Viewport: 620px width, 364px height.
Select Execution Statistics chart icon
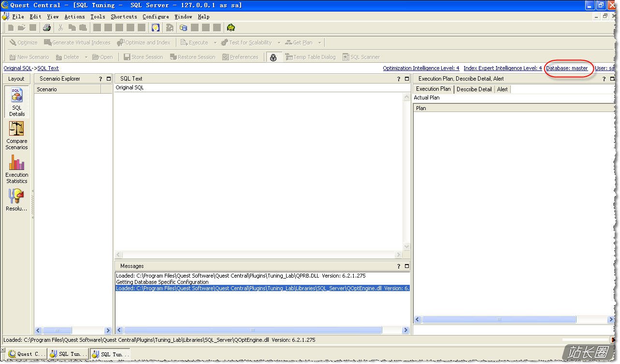tap(17, 169)
